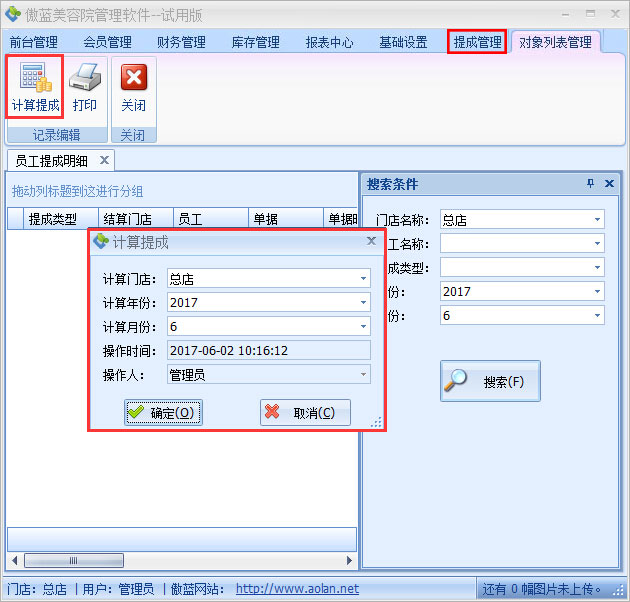Viewport: 630px width, 602px height.
Task: Pin the 搜索条件 panel
Action: coord(590,184)
